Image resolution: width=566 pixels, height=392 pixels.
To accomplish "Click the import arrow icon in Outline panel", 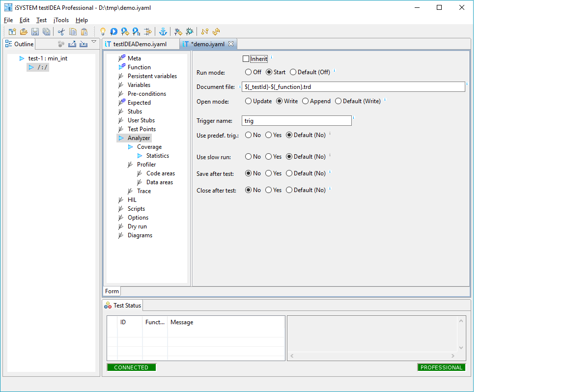I will (84, 44).
